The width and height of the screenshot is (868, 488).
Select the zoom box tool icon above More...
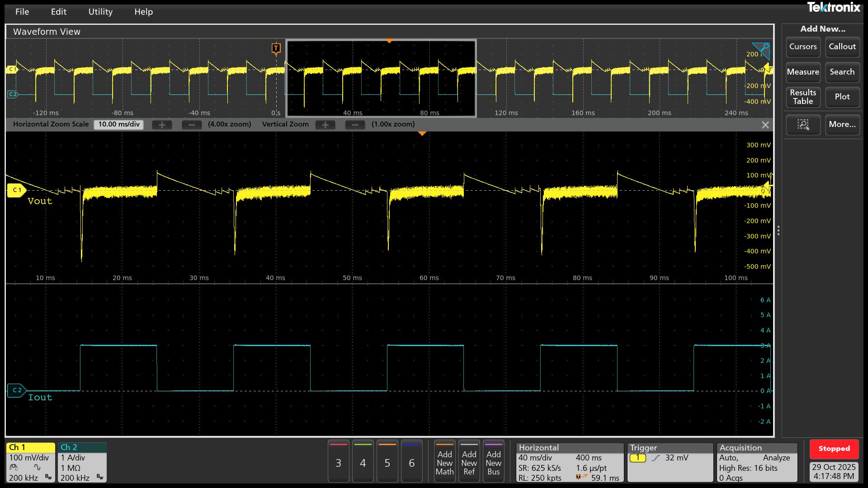point(803,125)
